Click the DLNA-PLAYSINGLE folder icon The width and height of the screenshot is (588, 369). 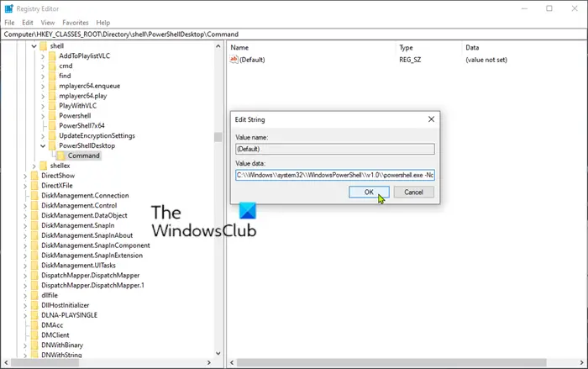35,315
